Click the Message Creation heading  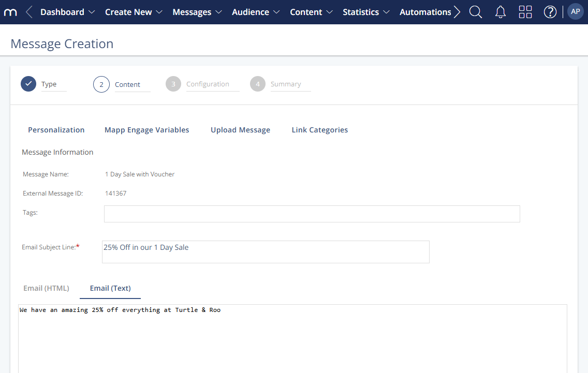coord(62,44)
